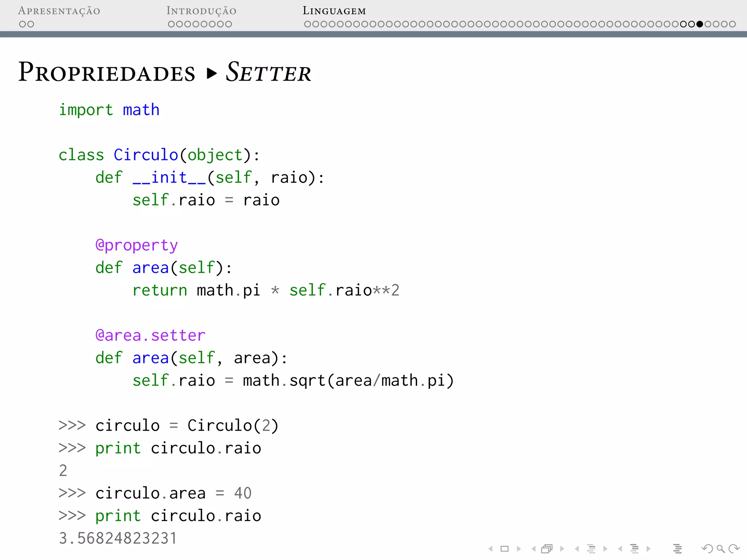Go to next slide arrow
The height and width of the screenshot is (560, 747).
[519, 549]
